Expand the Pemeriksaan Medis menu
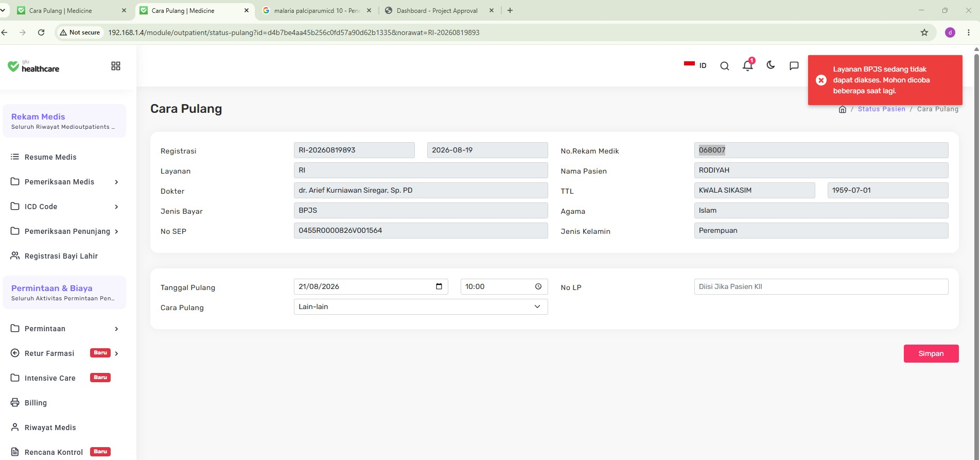This screenshot has width=980, height=460. (65, 182)
